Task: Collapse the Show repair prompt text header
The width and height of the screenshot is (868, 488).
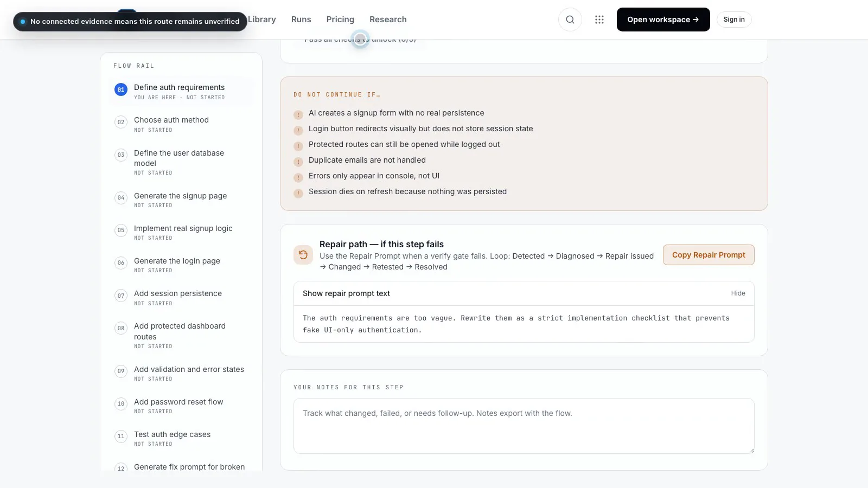Action: pos(524,293)
